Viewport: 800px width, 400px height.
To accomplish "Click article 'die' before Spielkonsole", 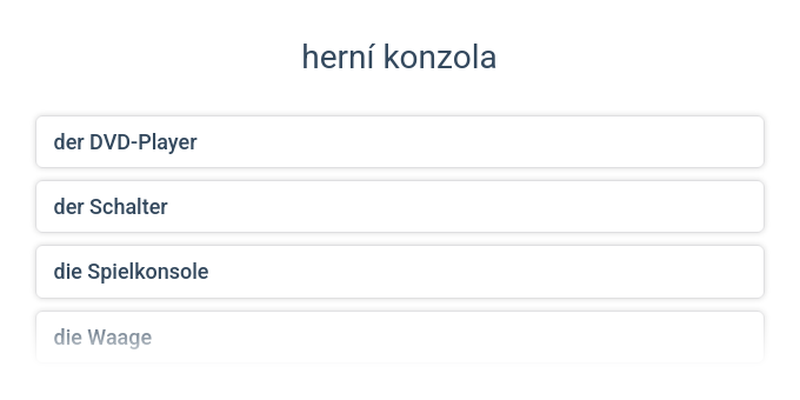I will pyautogui.click(x=67, y=272).
